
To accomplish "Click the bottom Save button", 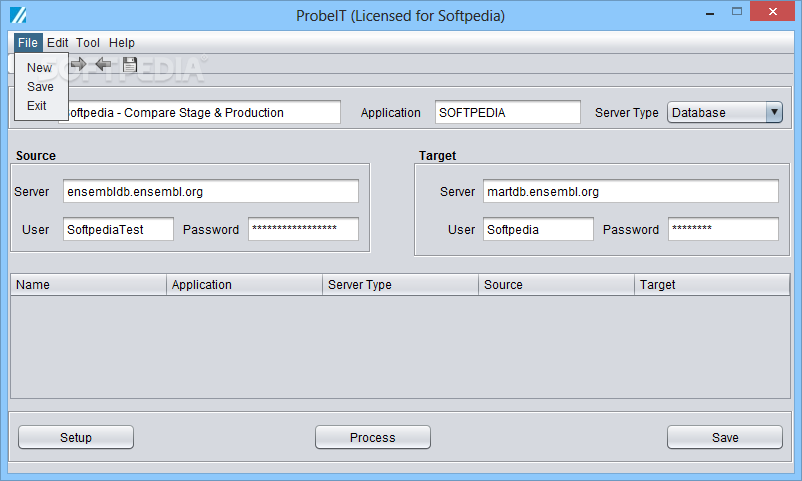I will [x=725, y=438].
